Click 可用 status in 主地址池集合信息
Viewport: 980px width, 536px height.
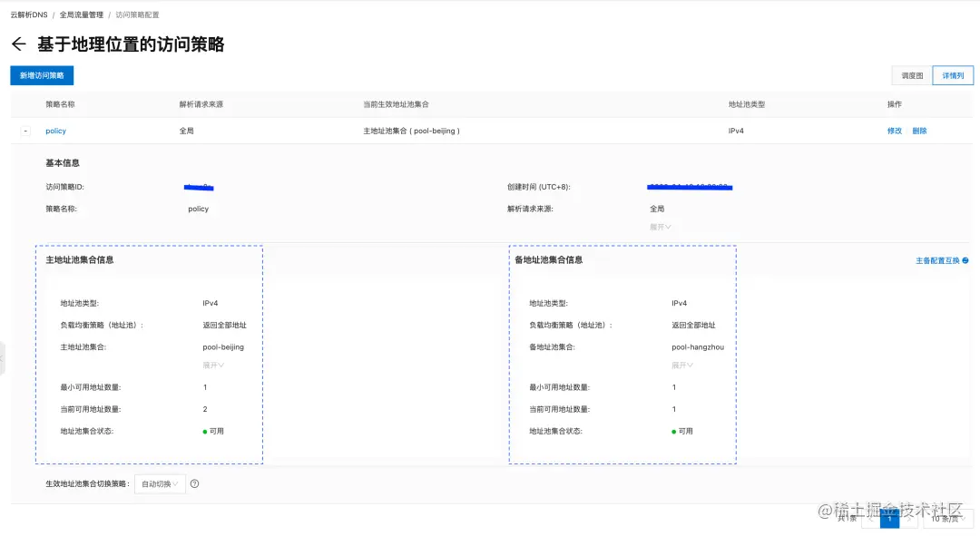tap(213, 432)
